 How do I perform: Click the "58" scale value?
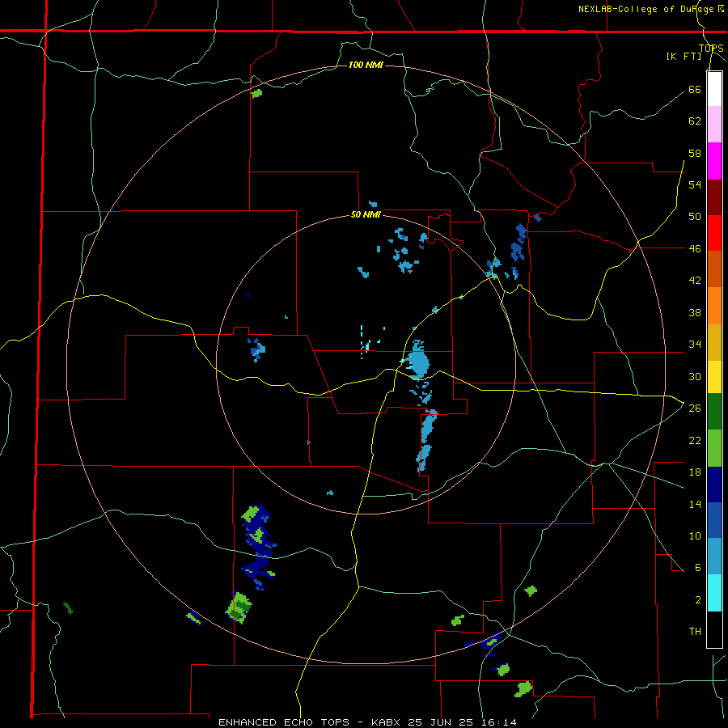pyautogui.click(x=695, y=153)
